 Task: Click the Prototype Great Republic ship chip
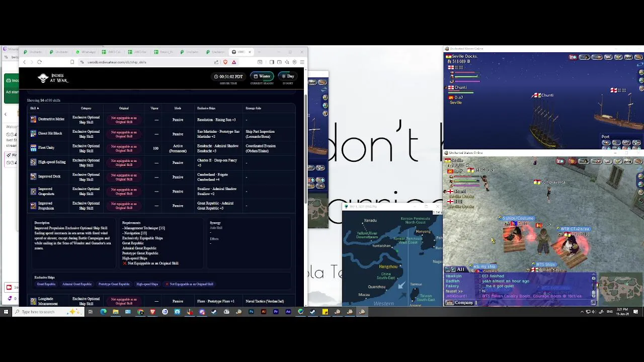(114, 284)
